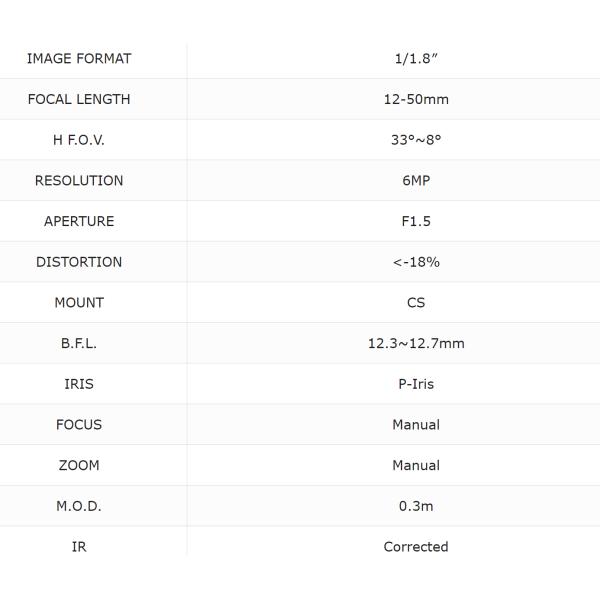Select the 12.3~12.7mm B.F.L. value
The height and width of the screenshot is (600, 600).
pyautogui.click(x=416, y=343)
